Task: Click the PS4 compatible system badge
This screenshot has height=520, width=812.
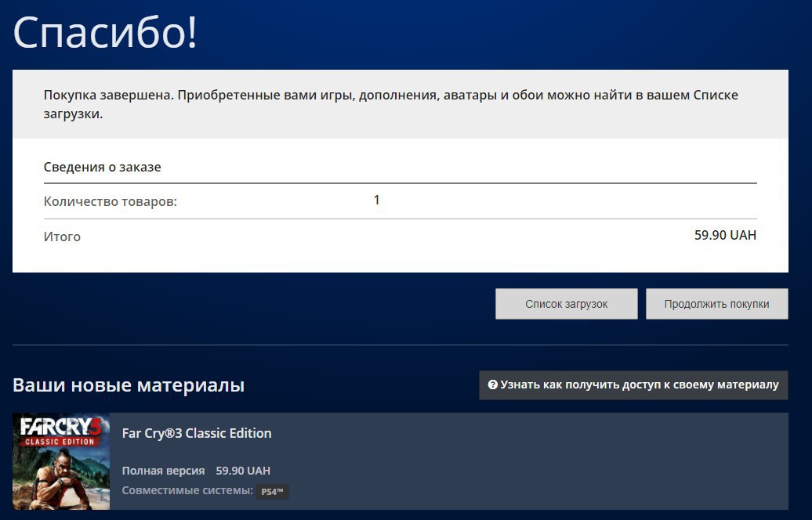Action: coord(272,492)
